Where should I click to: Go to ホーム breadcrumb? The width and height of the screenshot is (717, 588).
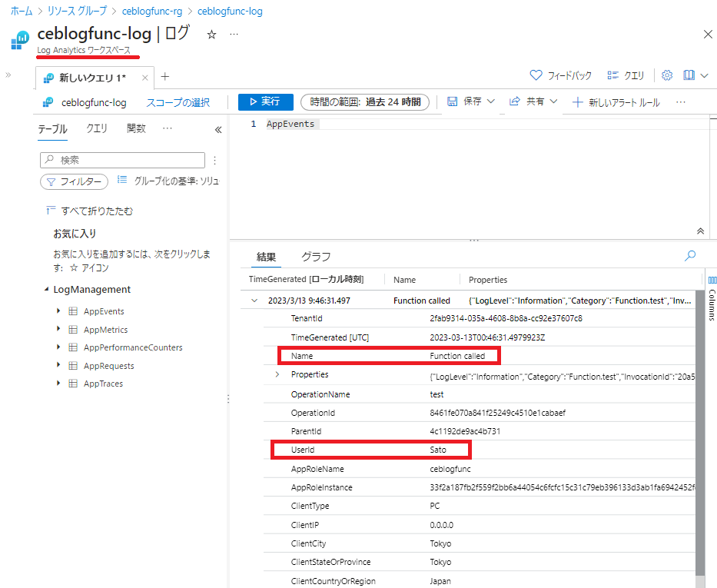[x=22, y=11]
